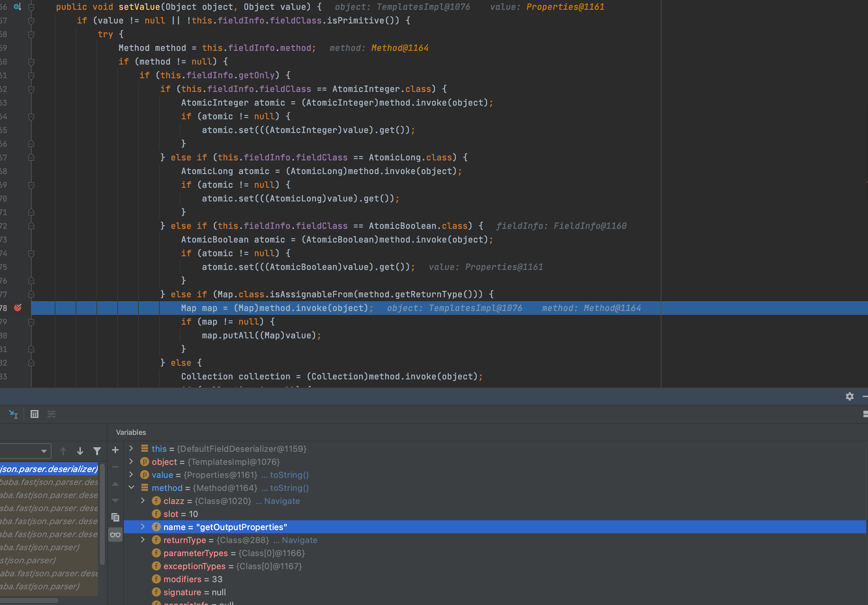Click the filter frames funnel icon
The image size is (868, 605).
tap(97, 451)
